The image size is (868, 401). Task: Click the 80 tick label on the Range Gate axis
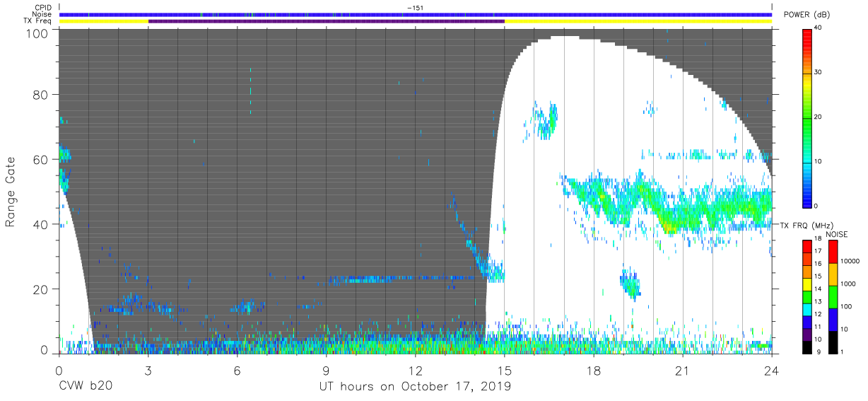click(x=41, y=95)
